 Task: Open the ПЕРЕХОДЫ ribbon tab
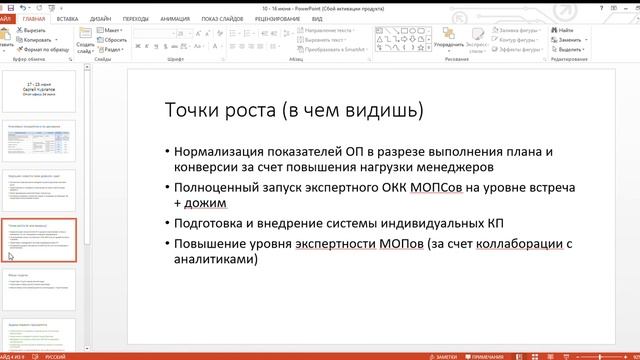[136, 19]
